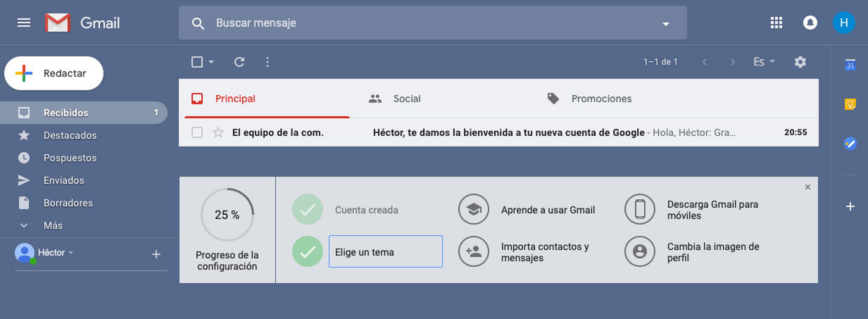868x319 pixels.
Task: Switch to the Promociones tab
Action: pyautogui.click(x=601, y=99)
